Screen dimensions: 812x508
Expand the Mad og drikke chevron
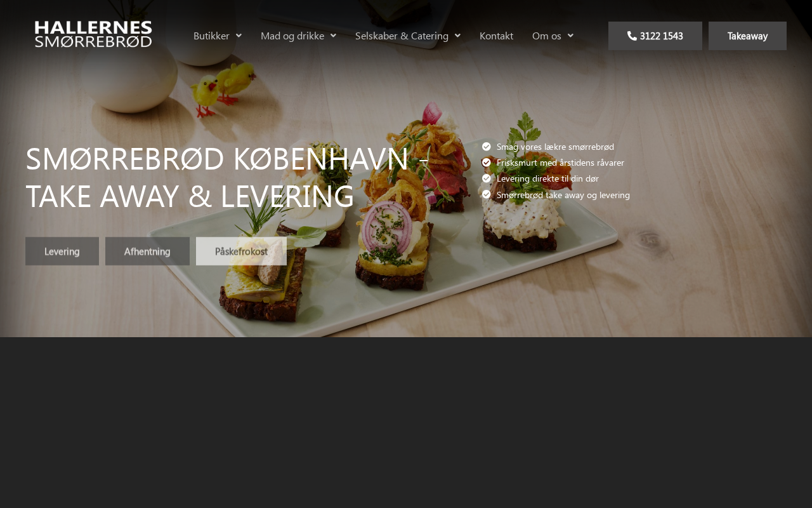click(x=333, y=36)
